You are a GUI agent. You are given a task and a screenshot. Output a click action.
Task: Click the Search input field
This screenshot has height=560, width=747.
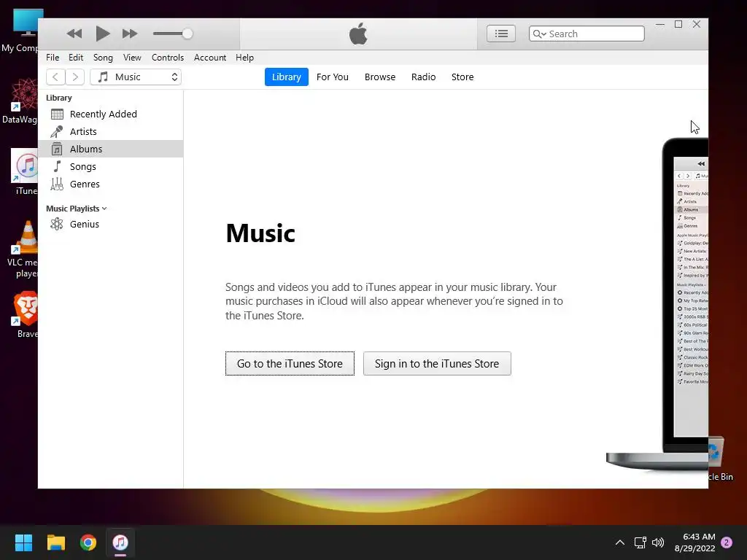587,34
